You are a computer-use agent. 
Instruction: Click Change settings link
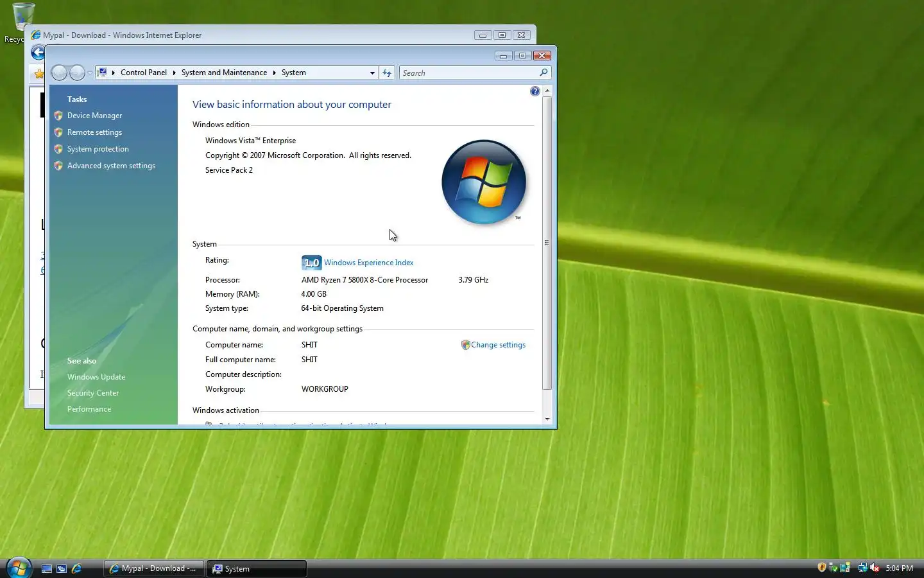498,345
